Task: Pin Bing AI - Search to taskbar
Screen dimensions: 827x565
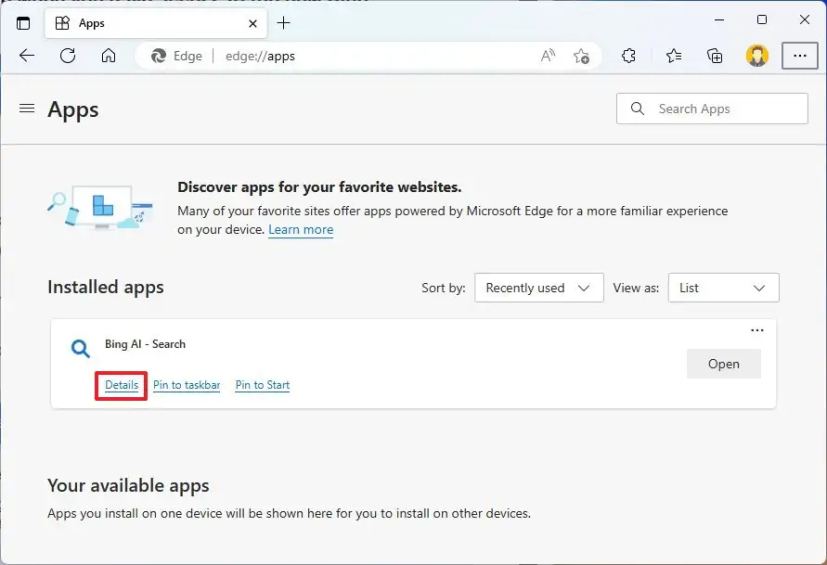Action: click(x=187, y=385)
